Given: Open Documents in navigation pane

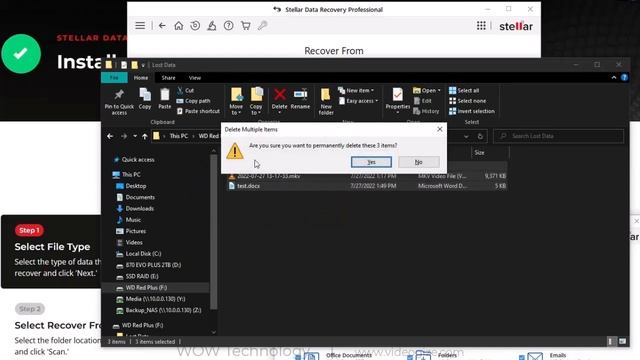Looking at the screenshot, I should [140, 197].
